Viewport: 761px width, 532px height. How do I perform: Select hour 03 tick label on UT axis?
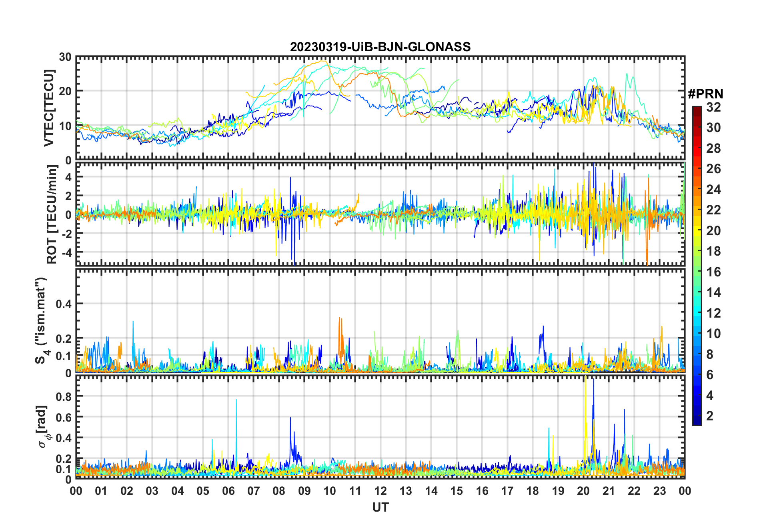(152, 491)
